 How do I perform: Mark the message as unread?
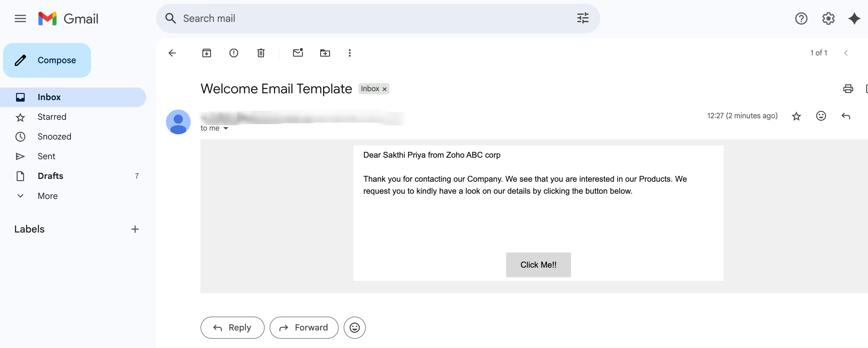298,52
